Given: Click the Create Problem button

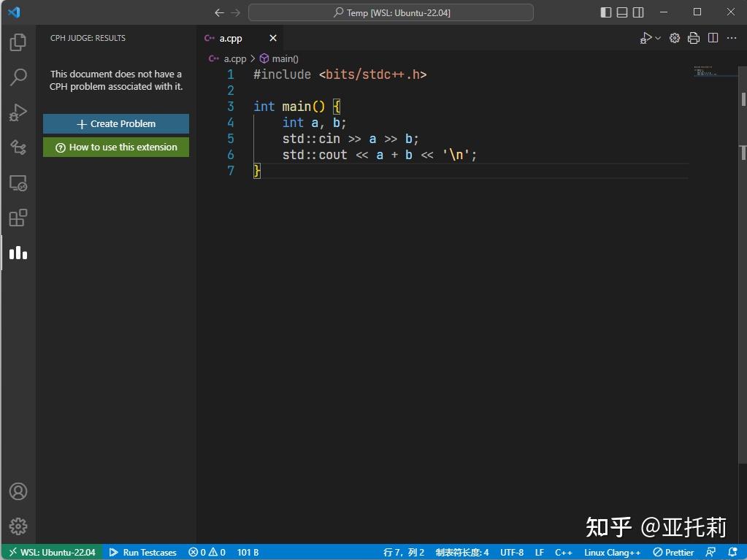Looking at the screenshot, I should pos(115,123).
